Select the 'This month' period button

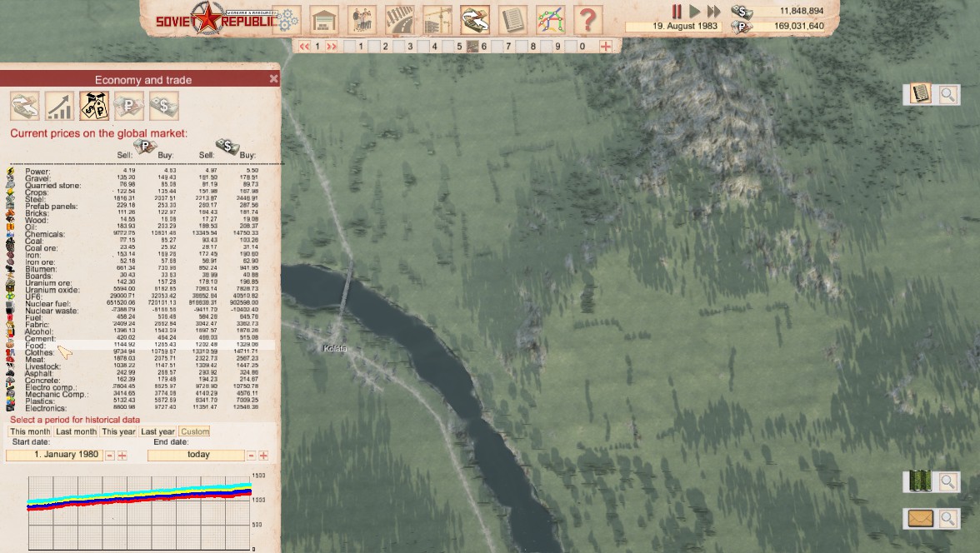(x=30, y=431)
